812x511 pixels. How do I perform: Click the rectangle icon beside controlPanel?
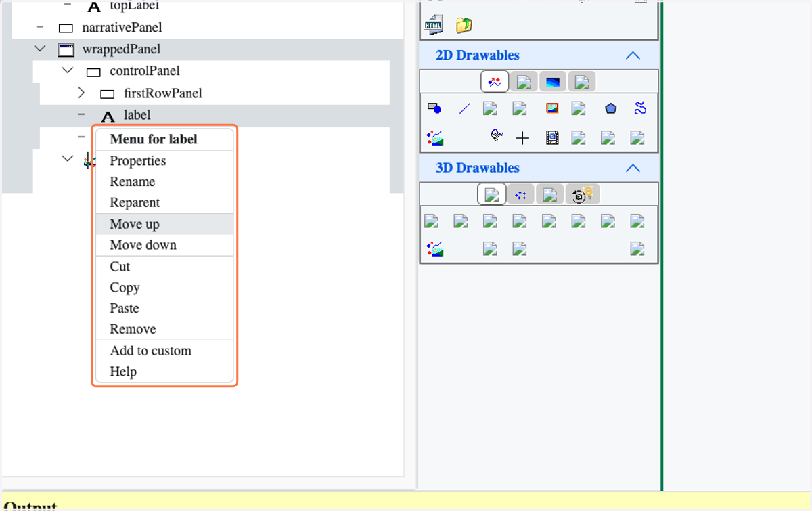(x=93, y=72)
